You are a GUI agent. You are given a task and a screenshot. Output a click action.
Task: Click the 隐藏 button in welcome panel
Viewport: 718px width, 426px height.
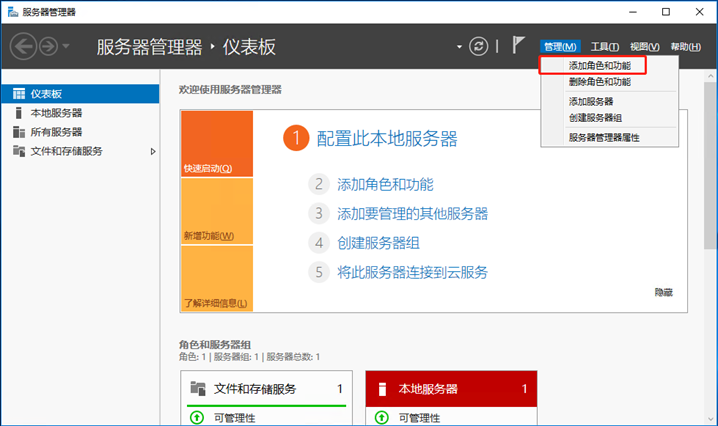664,292
